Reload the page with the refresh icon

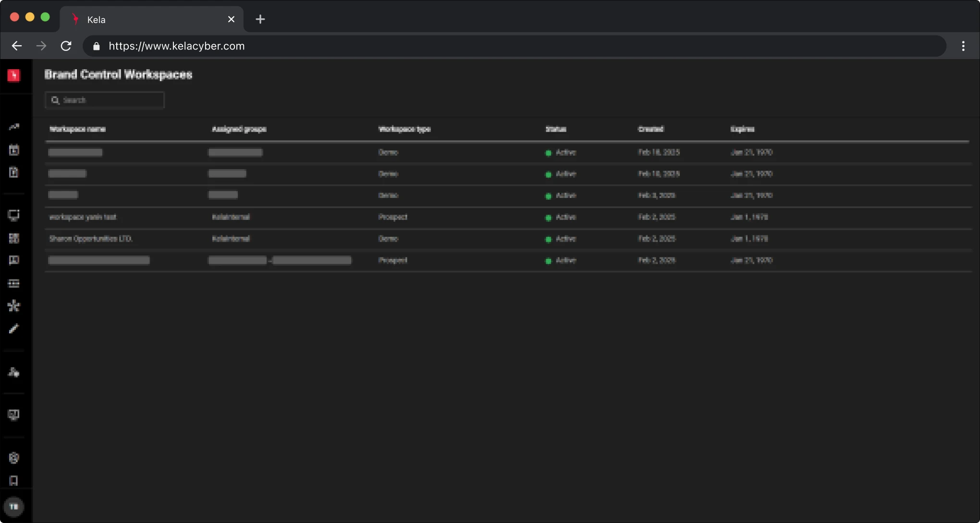pyautogui.click(x=66, y=46)
